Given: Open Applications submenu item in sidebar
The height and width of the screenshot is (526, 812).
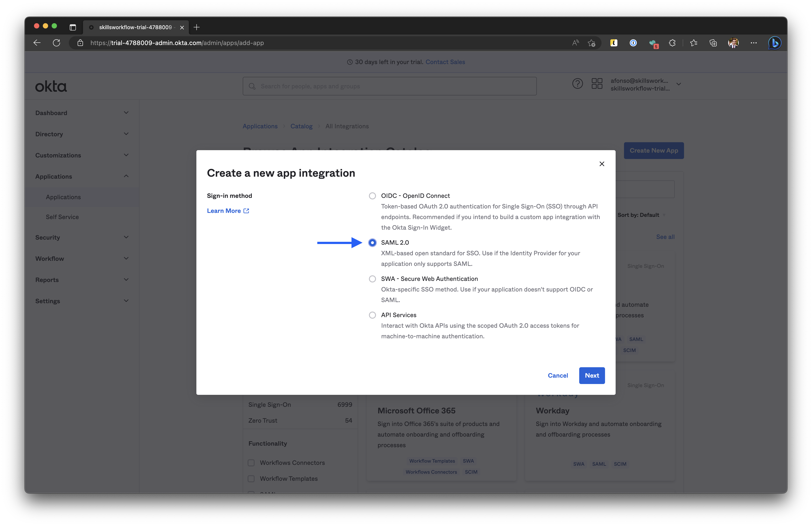Looking at the screenshot, I should 63,197.
